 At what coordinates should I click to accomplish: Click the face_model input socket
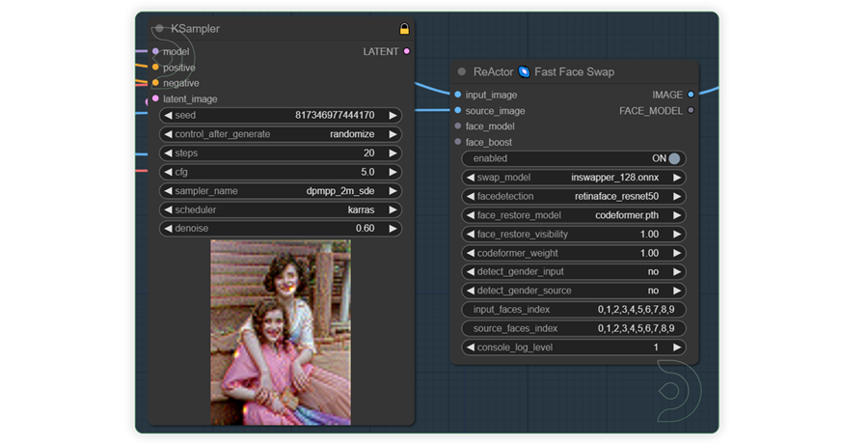[x=458, y=125]
